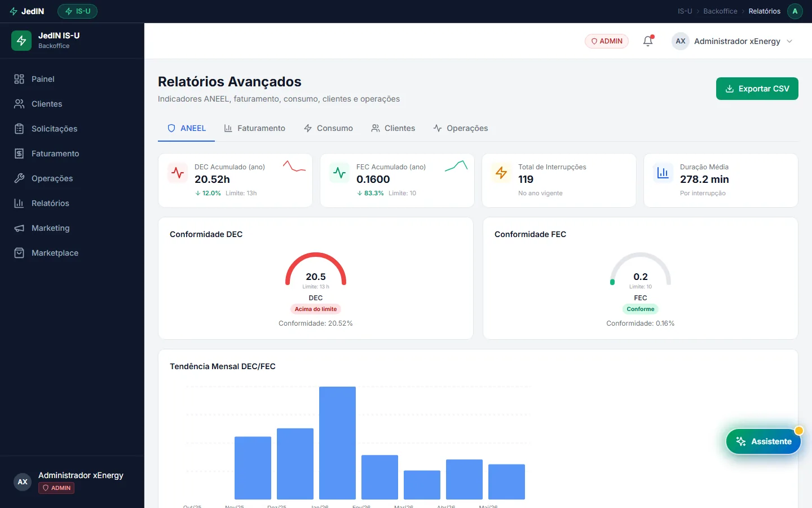This screenshot has width=812, height=508.
Task: Select Relatórios in the sidebar
Action: coord(72,203)
